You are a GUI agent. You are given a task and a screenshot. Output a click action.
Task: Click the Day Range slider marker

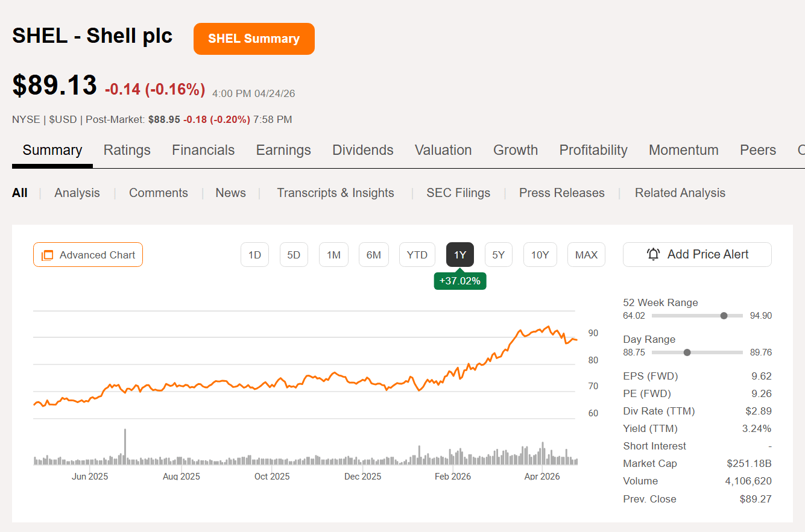687,352
